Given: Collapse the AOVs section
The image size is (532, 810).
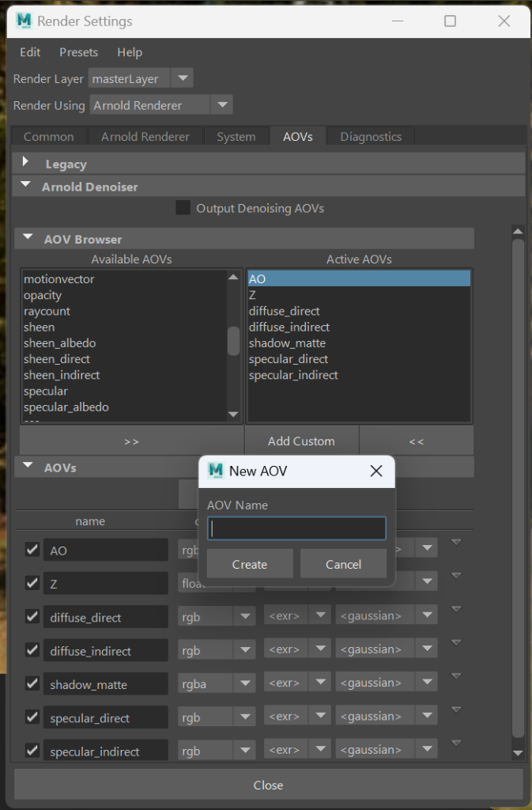Looking at the screenshot, I should (28, 465).
